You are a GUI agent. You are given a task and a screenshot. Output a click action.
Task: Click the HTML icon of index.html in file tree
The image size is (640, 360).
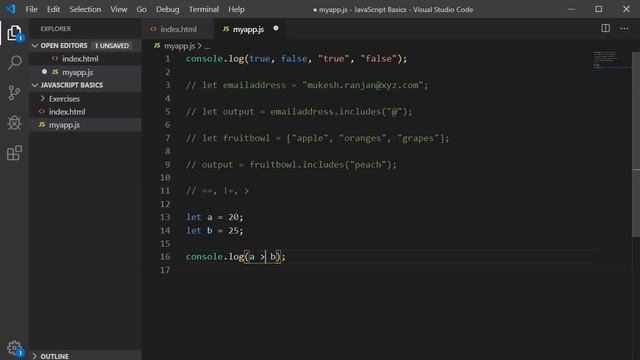pos(42,111)
